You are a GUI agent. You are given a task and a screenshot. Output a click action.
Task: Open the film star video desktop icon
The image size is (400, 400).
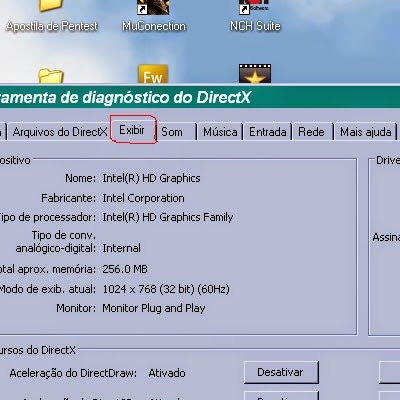click(x=255, y=74)
